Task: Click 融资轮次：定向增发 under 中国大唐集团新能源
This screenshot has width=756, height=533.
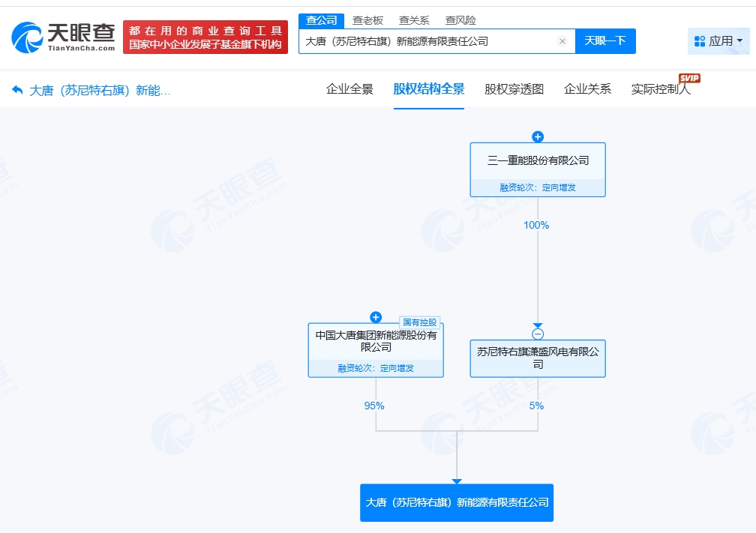Action: pyautogui.click(x=376, y=368)
